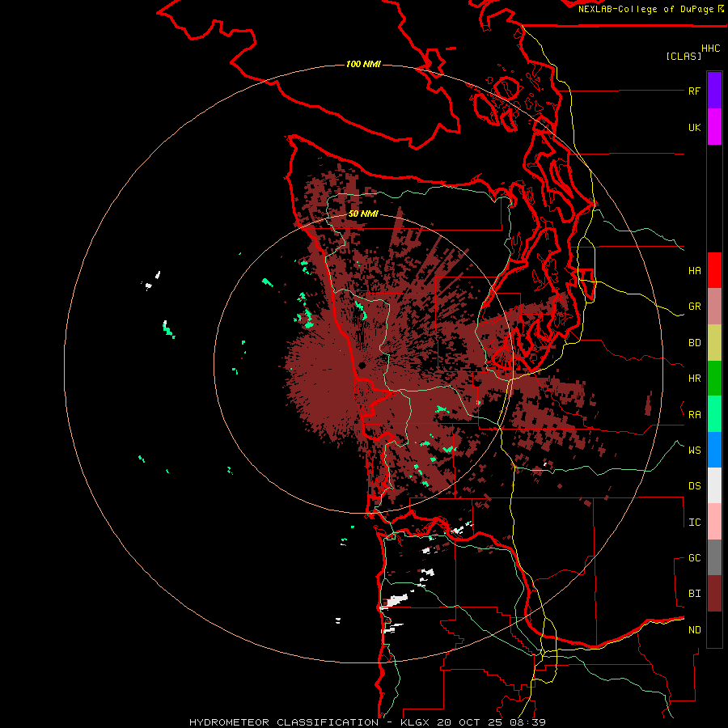Click the RF legend label
Viewport: 728px width, 728px height.
pyautogui.click(x=694, y=91)
